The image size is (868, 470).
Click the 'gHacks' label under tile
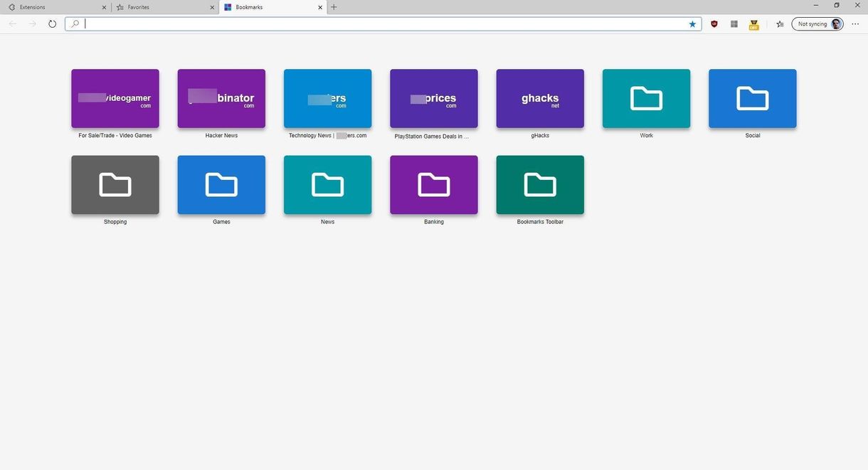[x=540, y=135]
